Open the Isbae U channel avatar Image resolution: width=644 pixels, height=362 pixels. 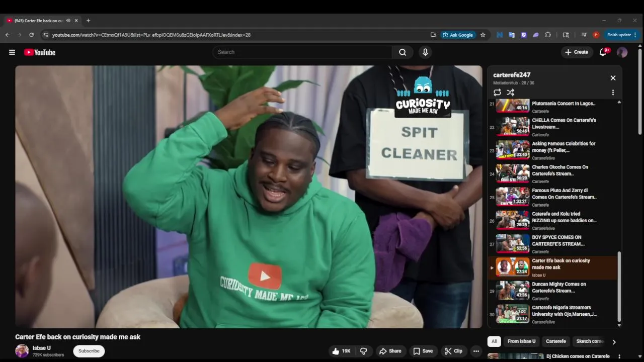point(22,351)
